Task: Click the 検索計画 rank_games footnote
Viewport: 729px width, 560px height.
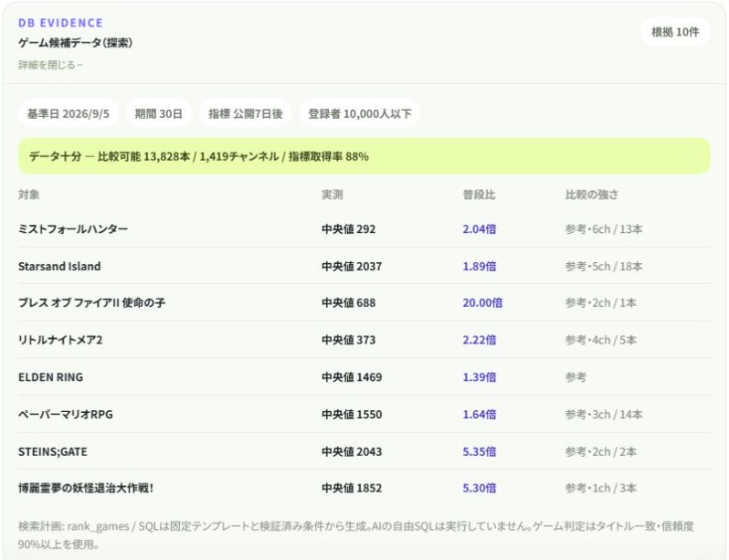Action: (x=355, y=535)
